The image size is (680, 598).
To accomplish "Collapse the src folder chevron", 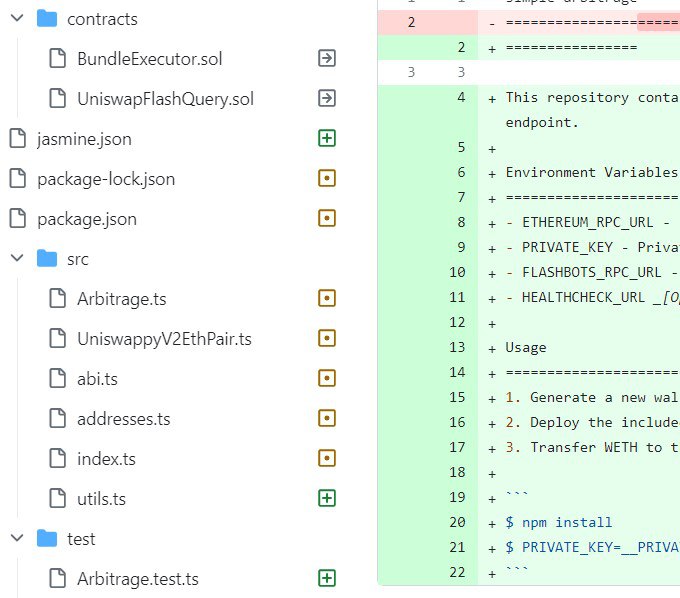I will pyautogui.click(x=17, y=258).
